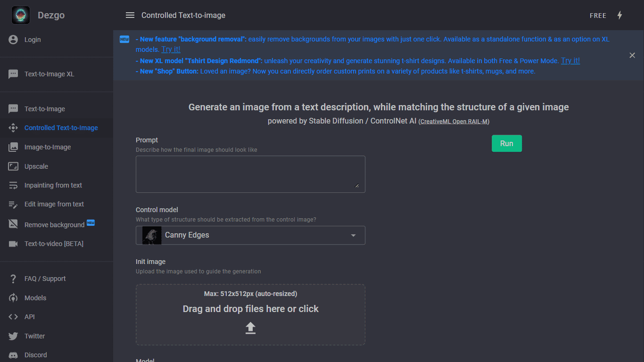Go to Text-to-Image XL page

click(x=49, y=74)
